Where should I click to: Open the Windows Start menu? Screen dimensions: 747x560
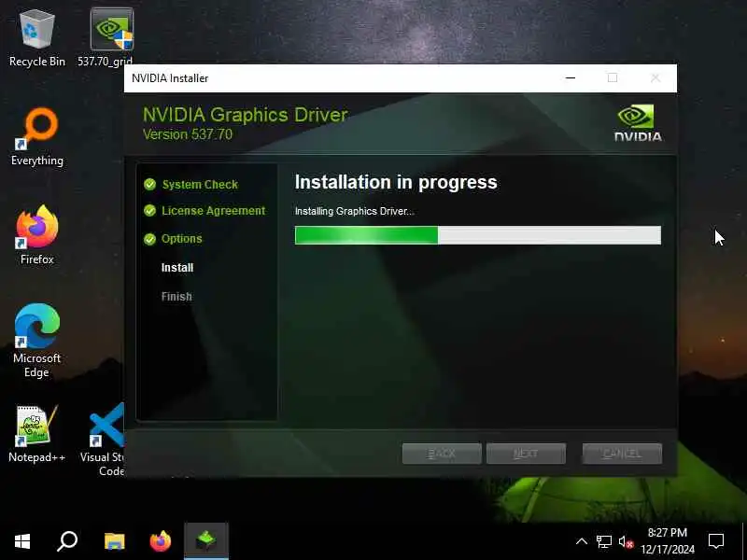click(x=22, y=541)
